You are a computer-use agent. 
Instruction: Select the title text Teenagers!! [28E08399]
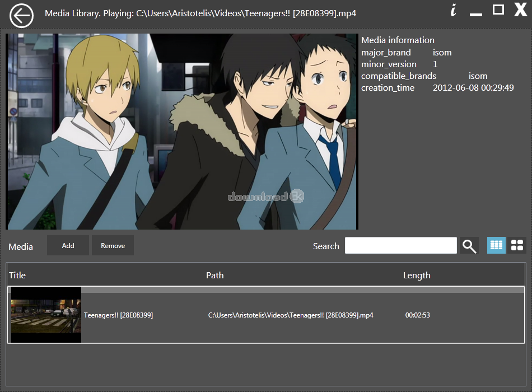pyautogui.click(x=118, y=315)
